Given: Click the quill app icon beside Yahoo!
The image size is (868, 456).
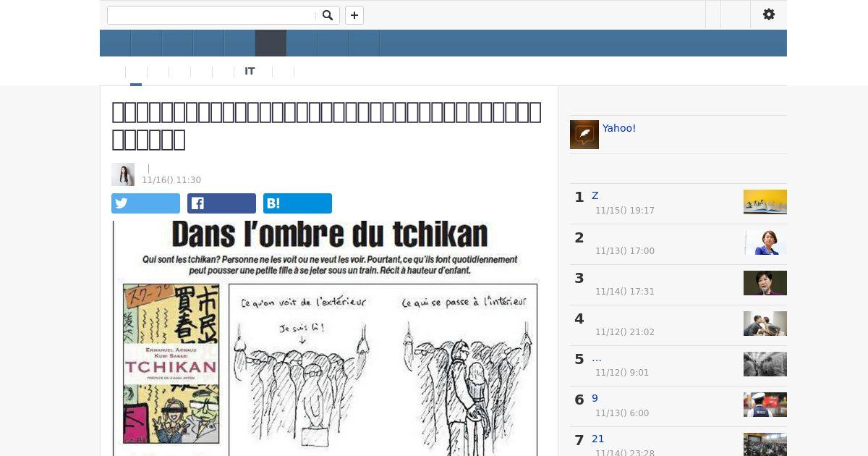Looking at the screenshot, I should 584,135.
